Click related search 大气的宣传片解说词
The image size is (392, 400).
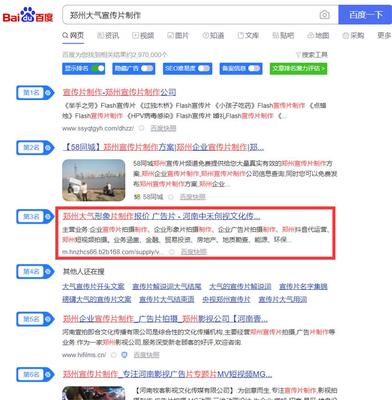240,286
